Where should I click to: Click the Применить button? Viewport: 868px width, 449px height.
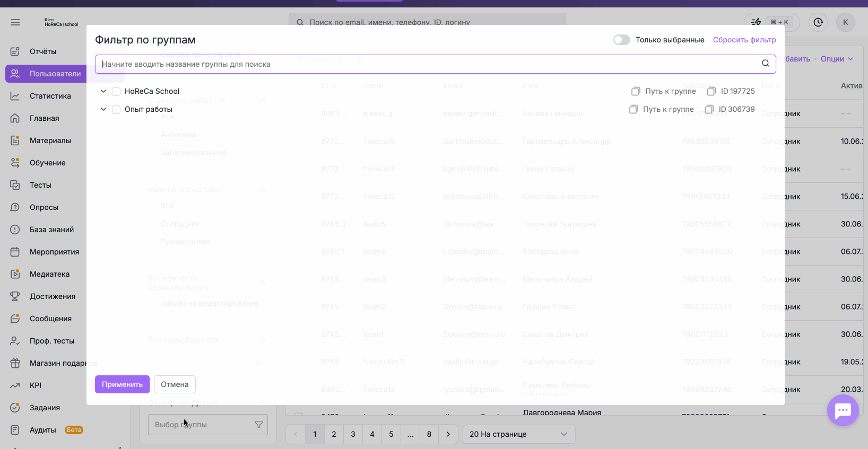123,384
